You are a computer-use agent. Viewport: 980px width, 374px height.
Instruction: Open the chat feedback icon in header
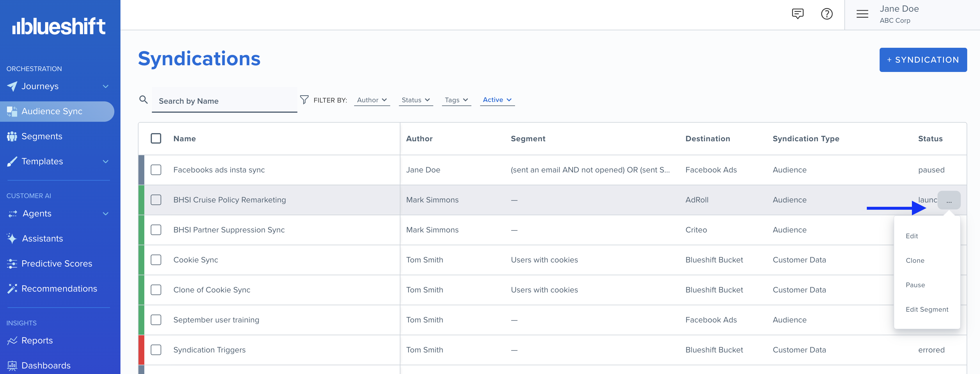coord(797,14)
